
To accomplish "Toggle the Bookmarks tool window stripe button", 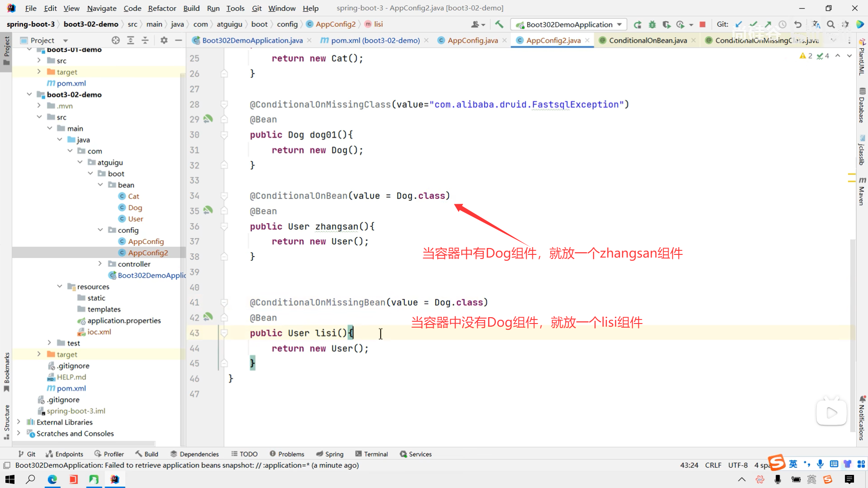I will point(6,371).
